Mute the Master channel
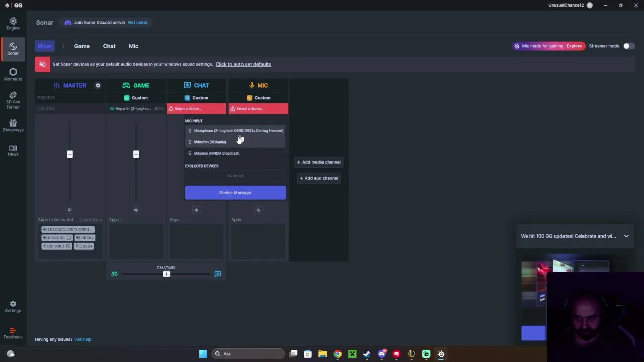The height and width of the screenshot is (362, 644). click(x=70, y=210)
